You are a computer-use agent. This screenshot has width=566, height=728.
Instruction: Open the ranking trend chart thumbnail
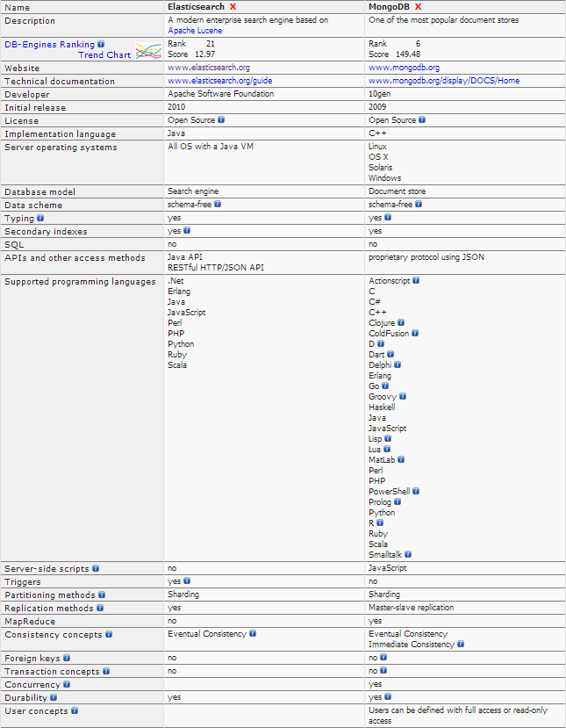pyautogui.click(x=148, y=51)
